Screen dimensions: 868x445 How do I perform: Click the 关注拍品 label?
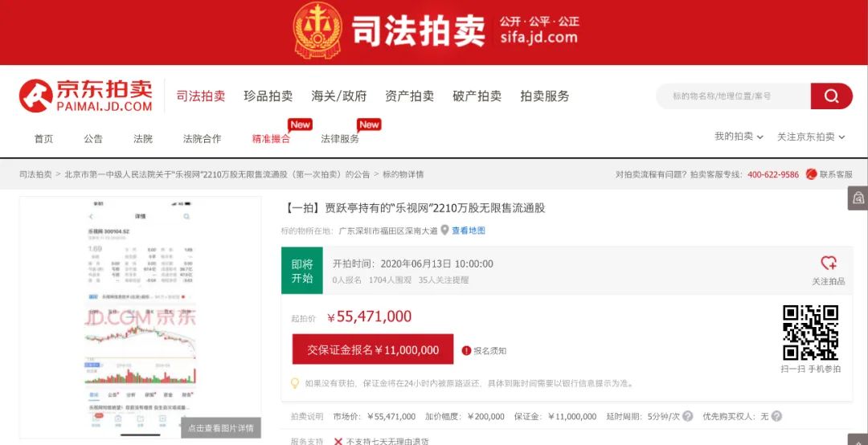pos(829,281)
